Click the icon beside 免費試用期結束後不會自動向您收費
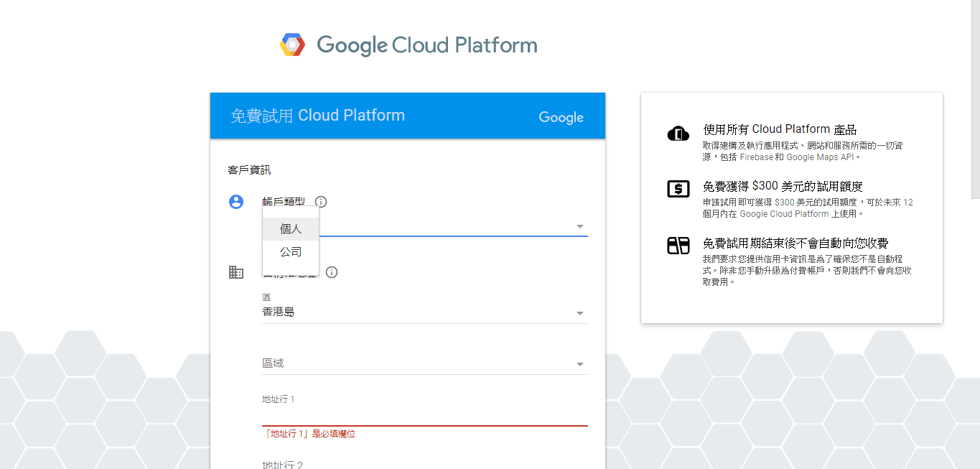The height and width of the screenshot is (469, 980). point(678,246)
